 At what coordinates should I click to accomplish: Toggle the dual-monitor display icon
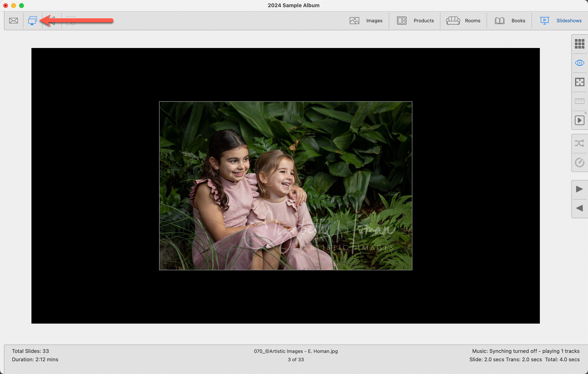tap(32, 21)
